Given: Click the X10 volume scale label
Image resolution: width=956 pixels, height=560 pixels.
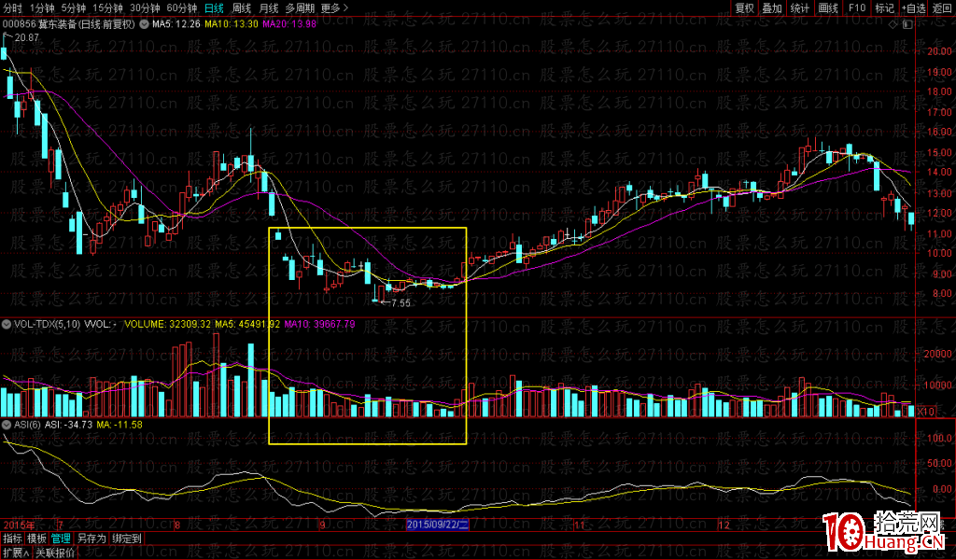Looking at the screenshot, I should click(x=925, y=412).
